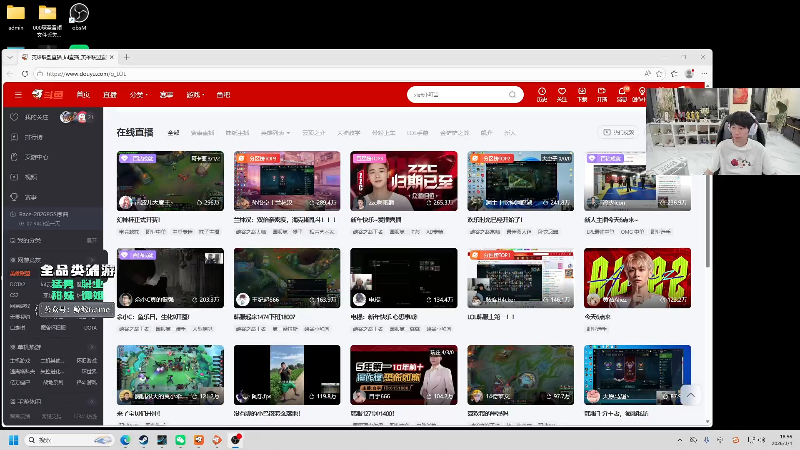The width and height of the screenshot is (800, 450).
Task: Open new browser tab with plus
Action: 127,57
